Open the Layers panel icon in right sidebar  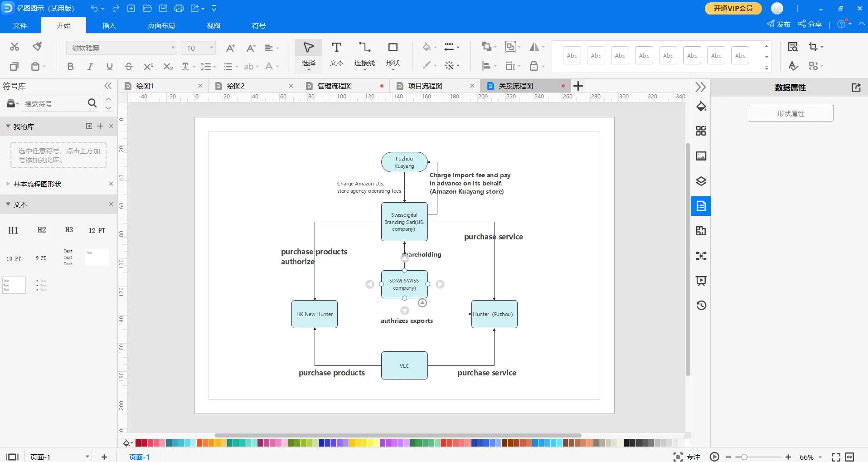701,181
